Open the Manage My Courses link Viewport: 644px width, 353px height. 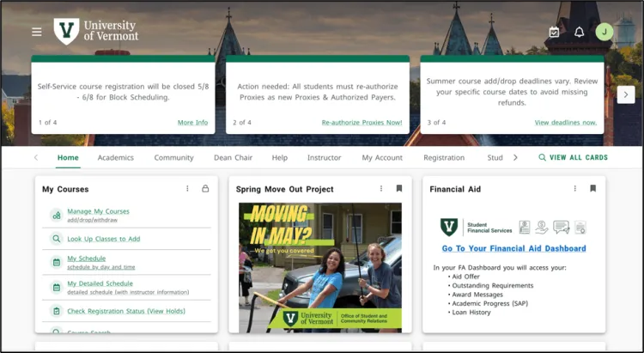[98, 211]
